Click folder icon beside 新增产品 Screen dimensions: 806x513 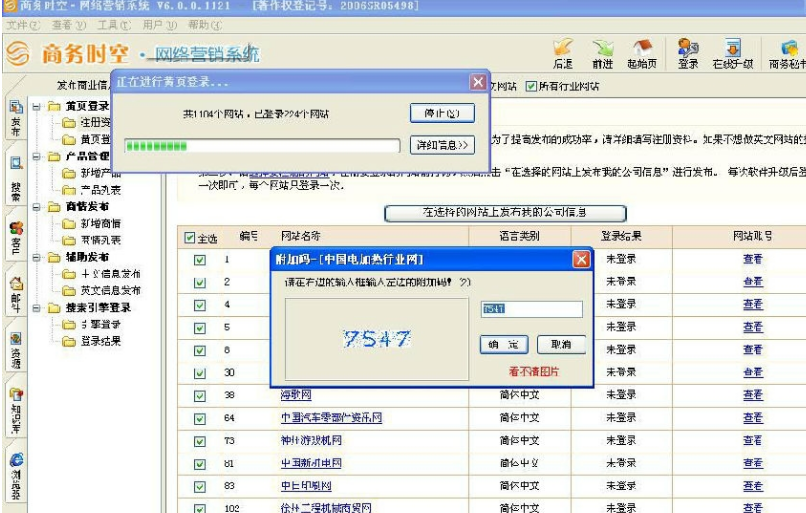pos(69,173)
